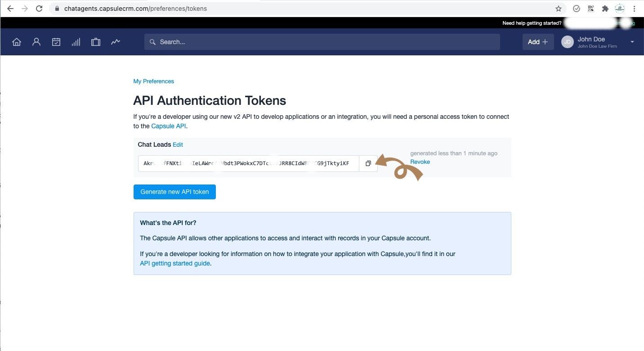644x351 pixels.
Task: Open the Sales Pipeline bars icon
Action: [76, 42]
